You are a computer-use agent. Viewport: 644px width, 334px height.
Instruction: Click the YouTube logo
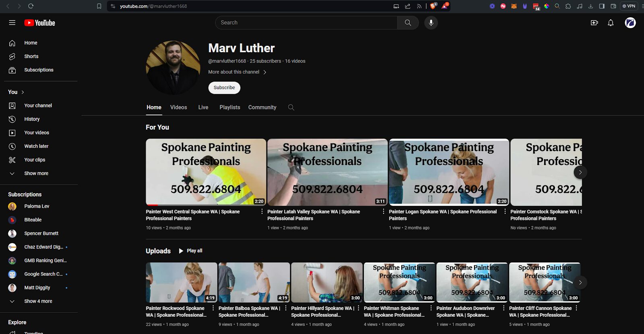click(39, 23)
